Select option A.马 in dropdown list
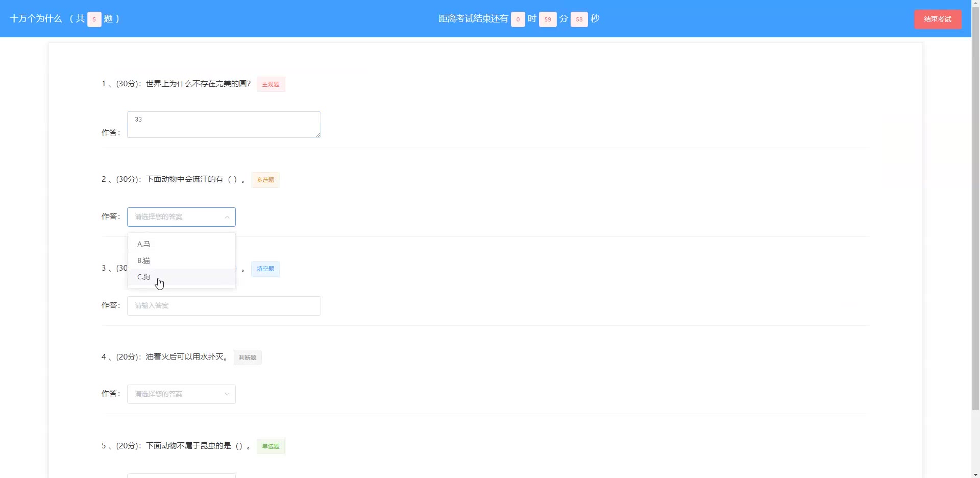 (x=181, y=244)
